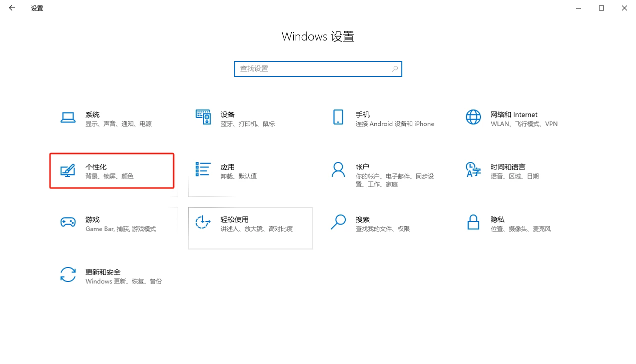Click the text WLAN、飞行模式、VPN

coord(524,124)
